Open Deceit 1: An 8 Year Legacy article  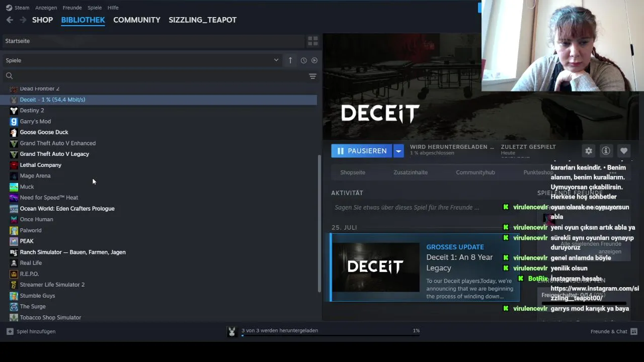[x=459, y=262]
